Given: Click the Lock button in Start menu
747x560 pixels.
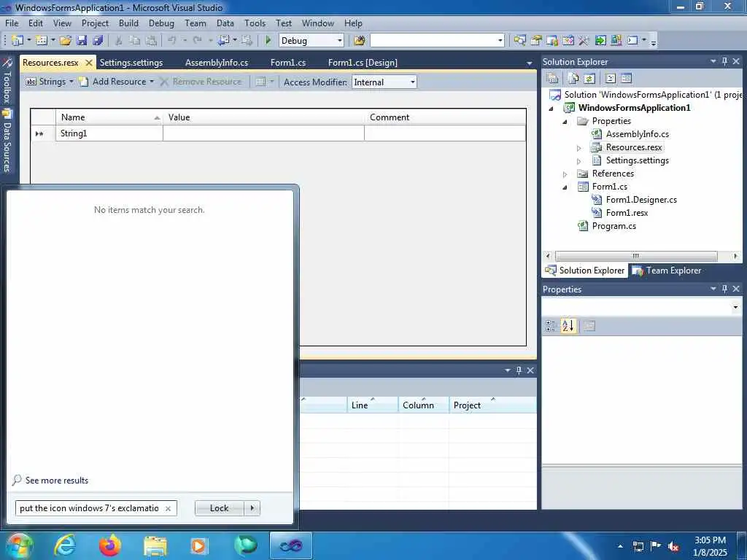Looking at the screenshot, I should coord(219,508).
